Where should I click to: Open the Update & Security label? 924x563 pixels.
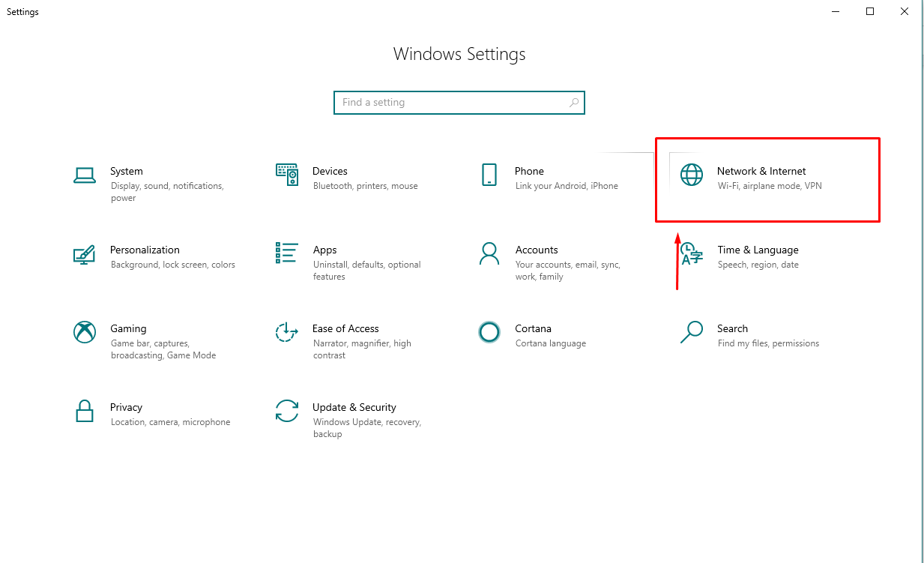[x=354, y=407]
